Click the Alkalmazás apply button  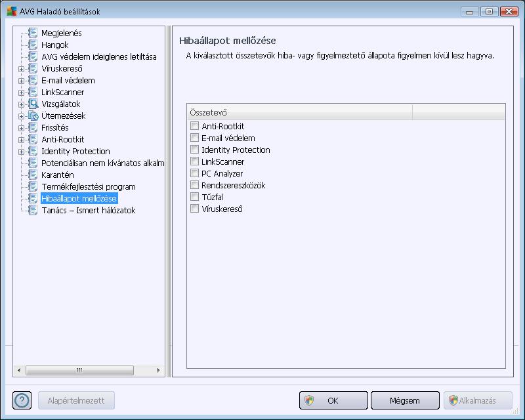[x=478, y=400]
